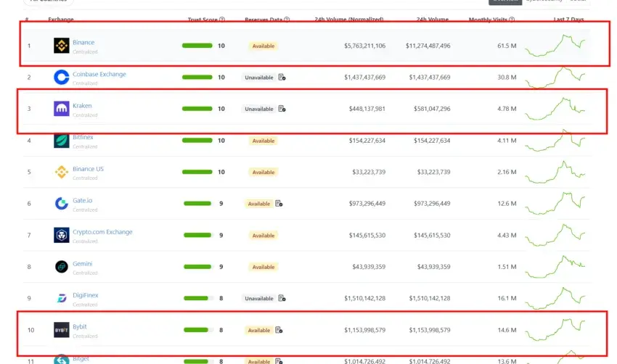617x364 pixels.
Task: Open the Binance exchange logo icon
Action: [x=62, y=46]
